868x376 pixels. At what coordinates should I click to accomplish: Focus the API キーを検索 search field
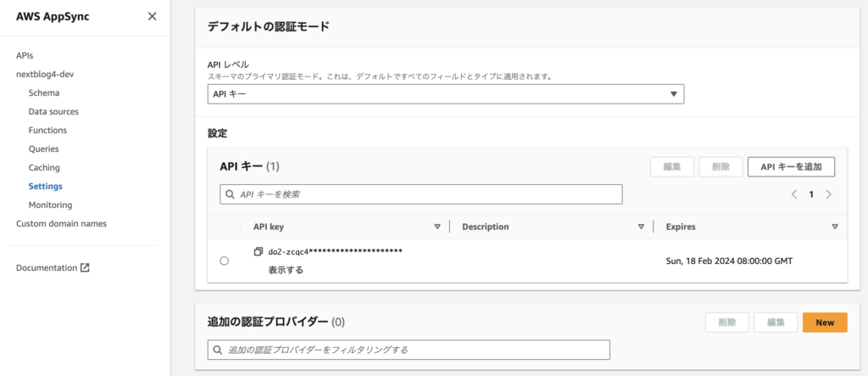point(421,194)
